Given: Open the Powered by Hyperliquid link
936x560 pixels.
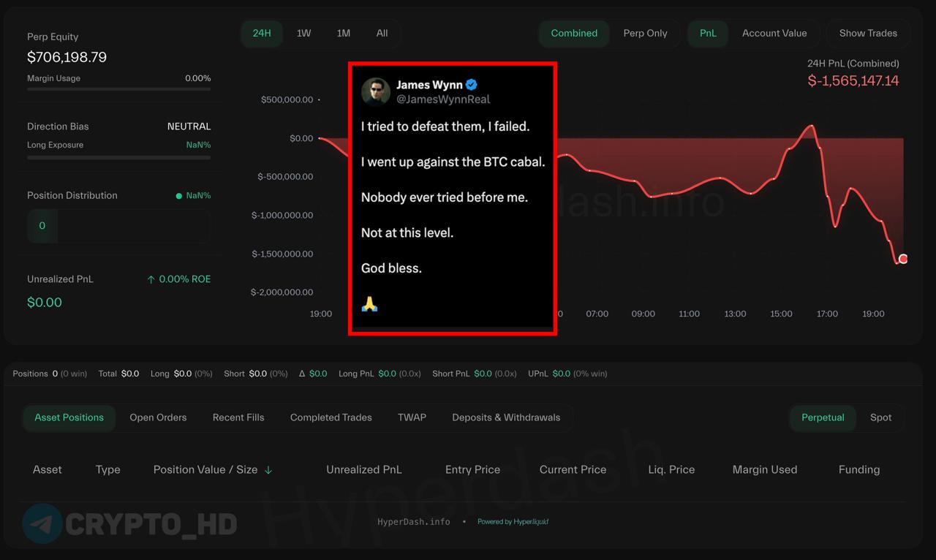Looking at the screenshot, I should pos(513,521).
